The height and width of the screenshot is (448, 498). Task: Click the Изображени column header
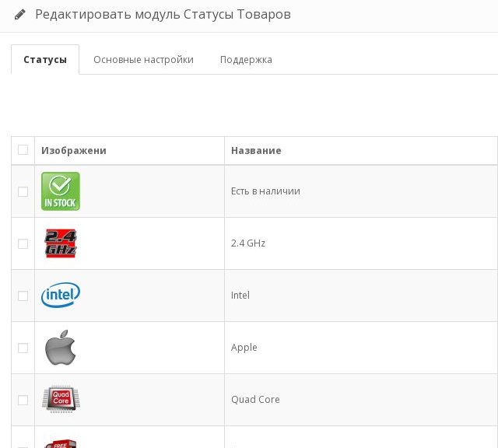(x=74, y=150)
